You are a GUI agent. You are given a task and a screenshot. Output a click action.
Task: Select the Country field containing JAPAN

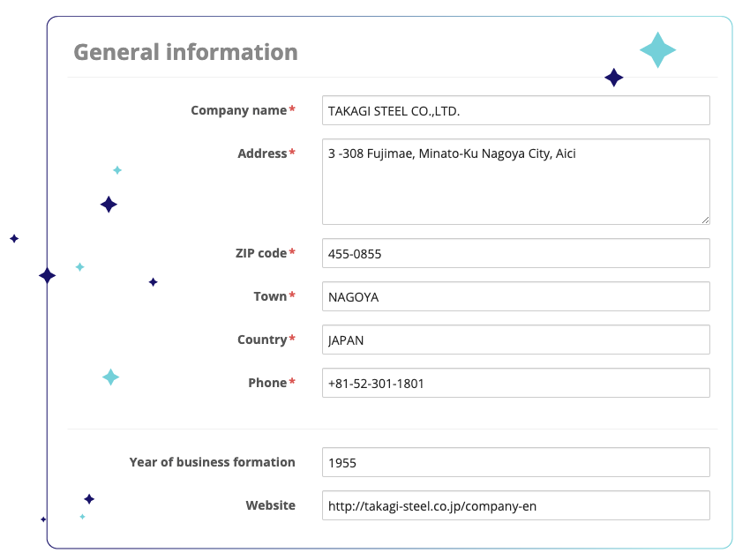coord(515,340)
